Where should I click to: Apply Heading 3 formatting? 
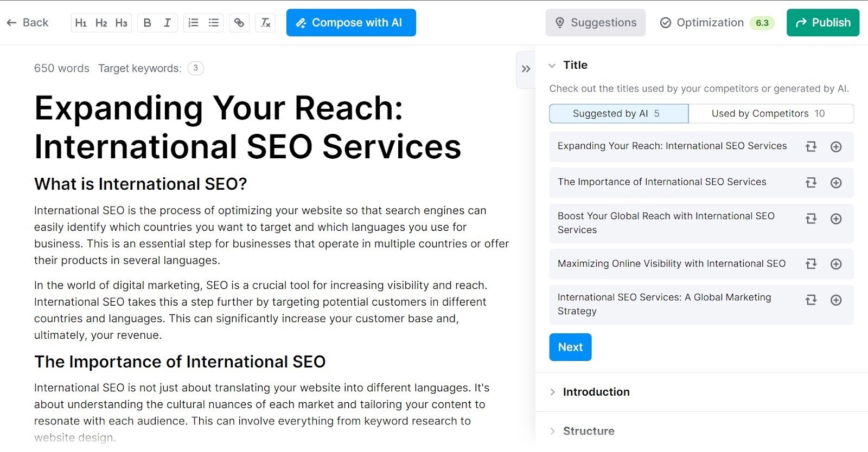pyautogui.click(x=121, y=23)
